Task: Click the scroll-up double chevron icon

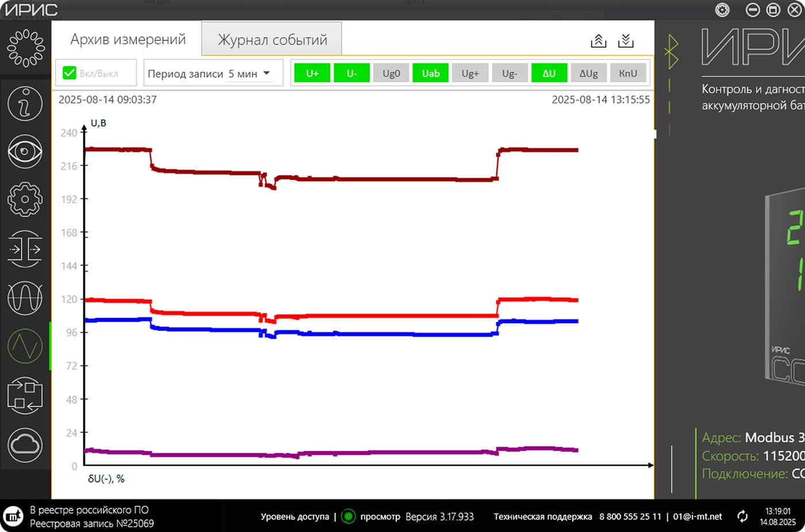Action: (x=599, y=41)
